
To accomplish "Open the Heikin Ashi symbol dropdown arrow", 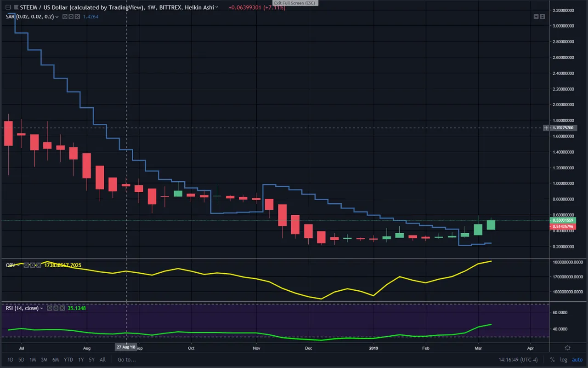I will tap(216, 8).
